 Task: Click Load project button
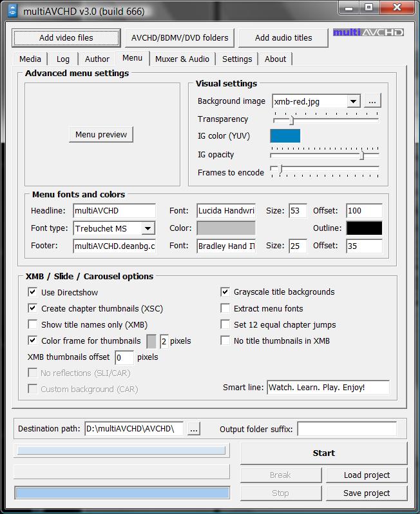tap(367, 475)
